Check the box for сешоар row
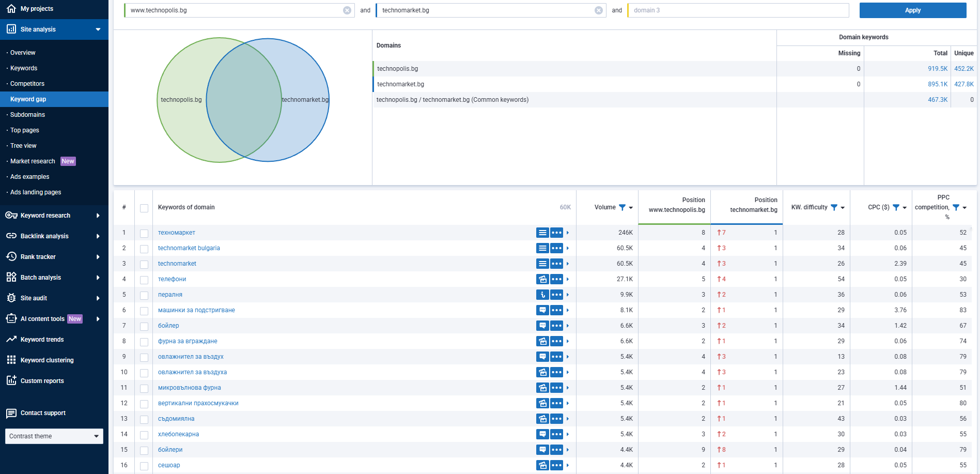This screenshot has width=980, height=474. (x=144, y=466)
